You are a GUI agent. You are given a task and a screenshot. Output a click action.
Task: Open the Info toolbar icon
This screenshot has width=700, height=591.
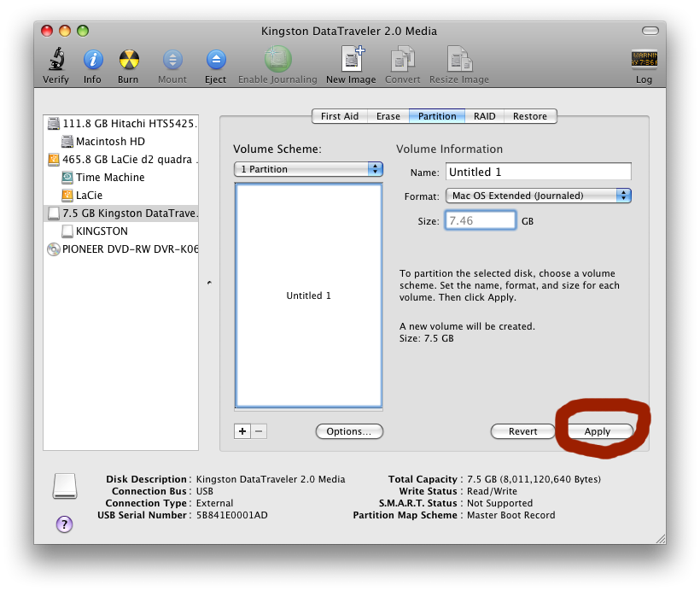pyautogui.click(x=93, y=60)
